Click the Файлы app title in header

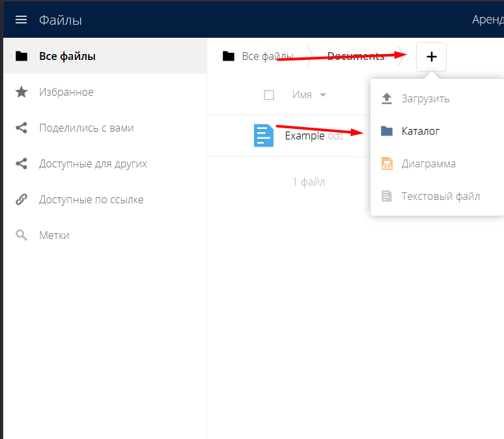click(x=61, y=20)
